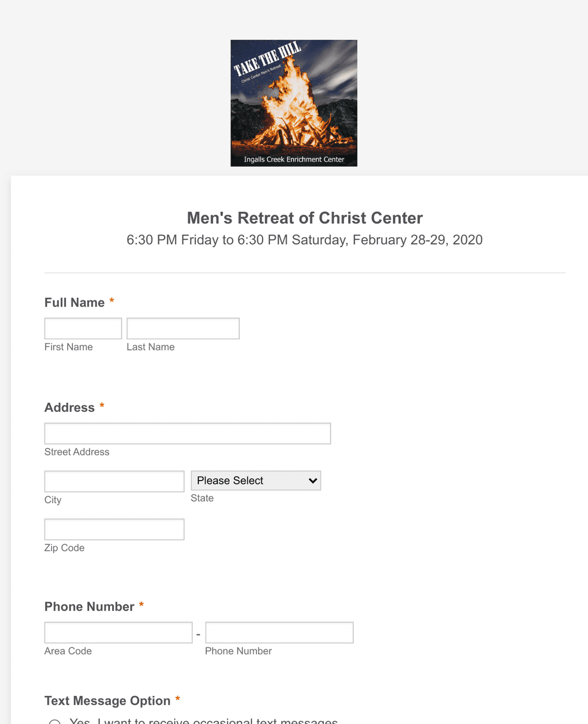The width and height of the screenshot is (588, 724).
Task: Click the Text Message Option heading
Action: 109,700
